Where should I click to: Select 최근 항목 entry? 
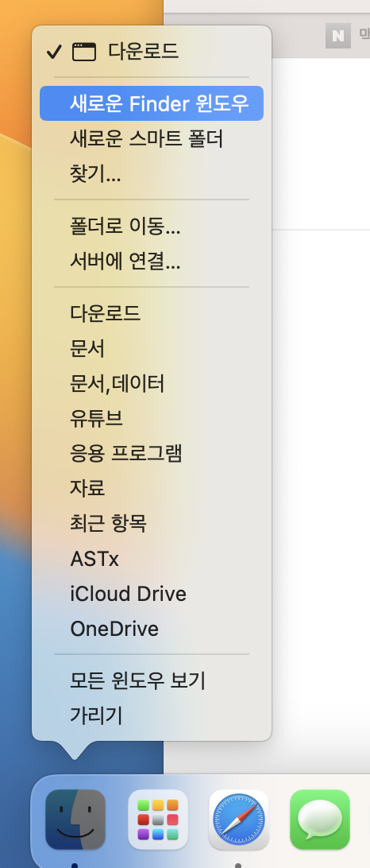[152, 524]
